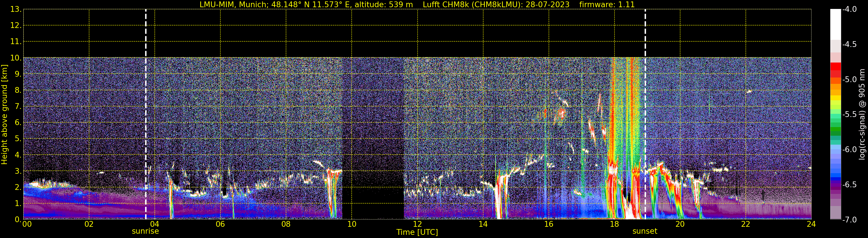This screenshot has height=238, width=868.
Task: Click the time axis tick label "06"
Action: [220, 224]
